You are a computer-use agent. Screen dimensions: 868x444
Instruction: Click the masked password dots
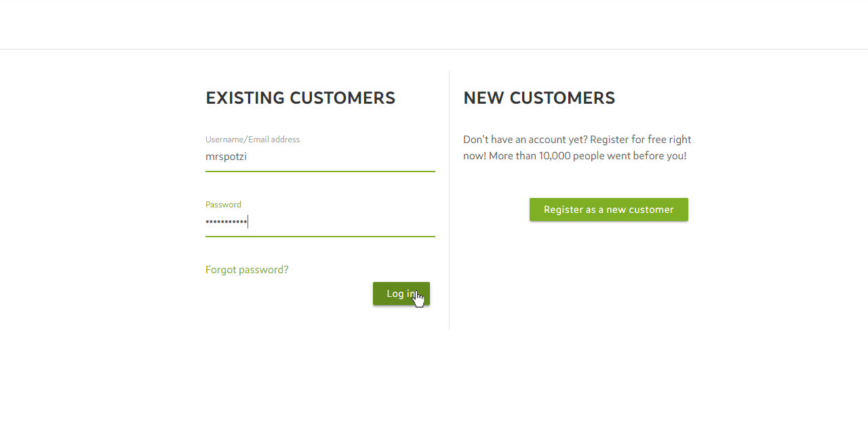coord(226,222)
